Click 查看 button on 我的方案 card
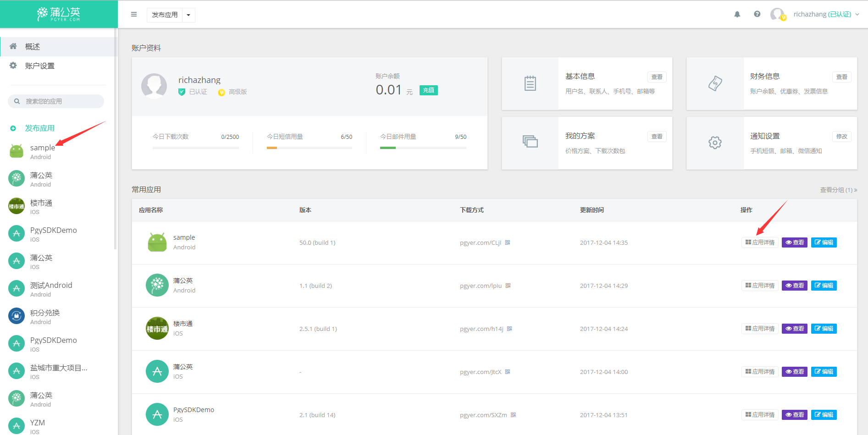Image resolution: width=868 pixels, height=435 pixels. pos(657,137)
